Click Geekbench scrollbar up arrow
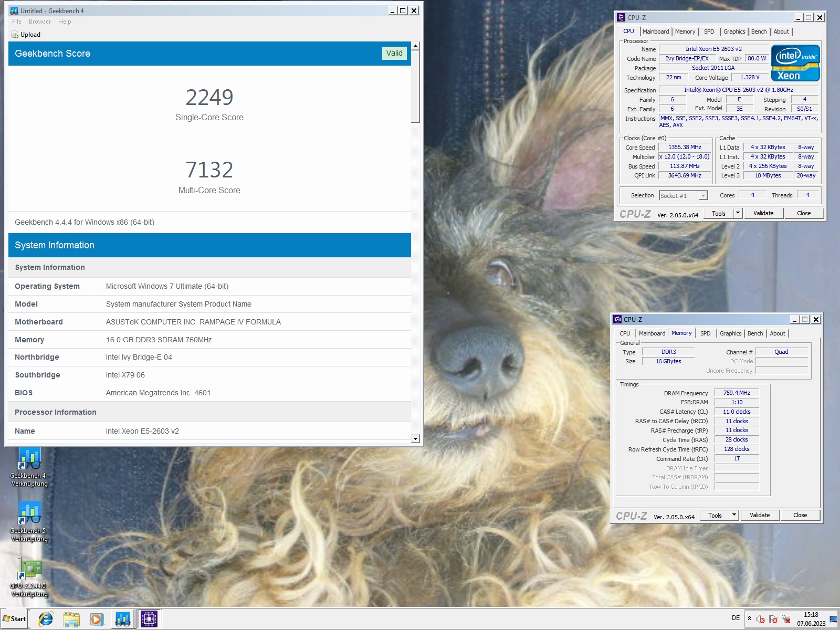This screenshot has height=630, width=840. click(x=415, y=46)
